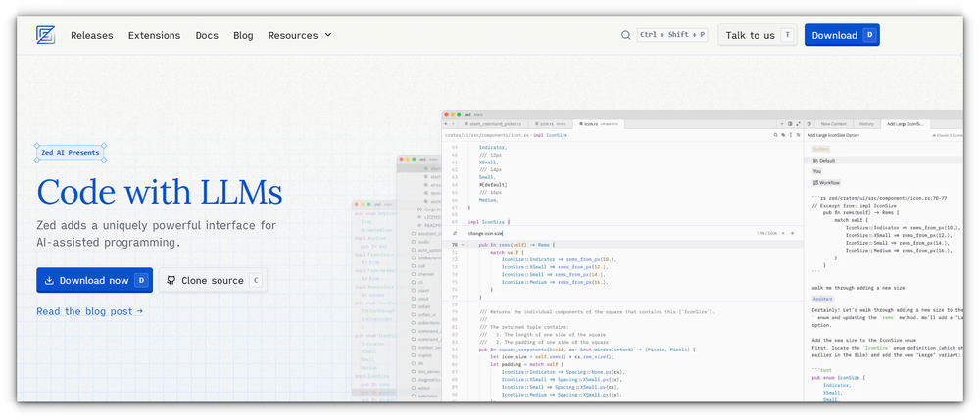This screenshot has height=420, width=980.
Task: Click the plus icon in editor tab bar
Action: tap(782, 124)
